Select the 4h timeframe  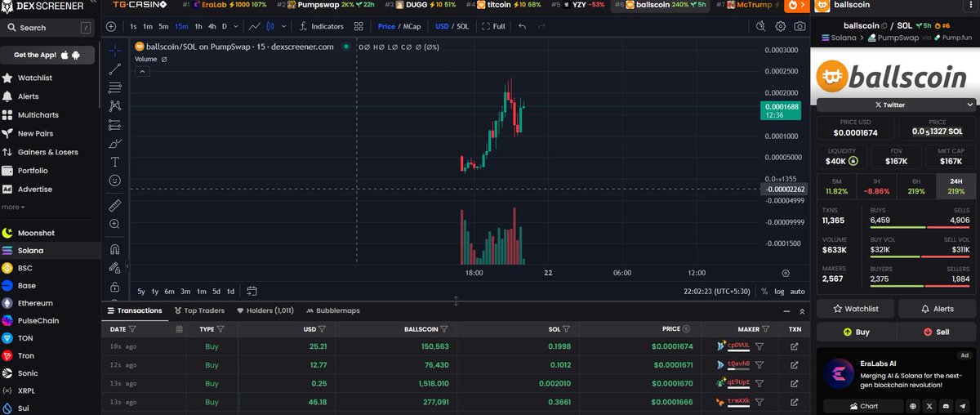click(x=212, y=26)
